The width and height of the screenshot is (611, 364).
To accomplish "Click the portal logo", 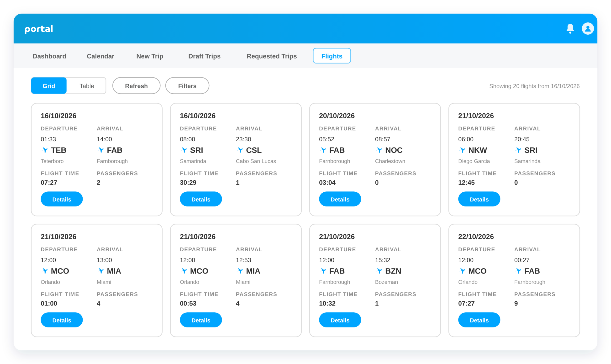I will [39, 29].
